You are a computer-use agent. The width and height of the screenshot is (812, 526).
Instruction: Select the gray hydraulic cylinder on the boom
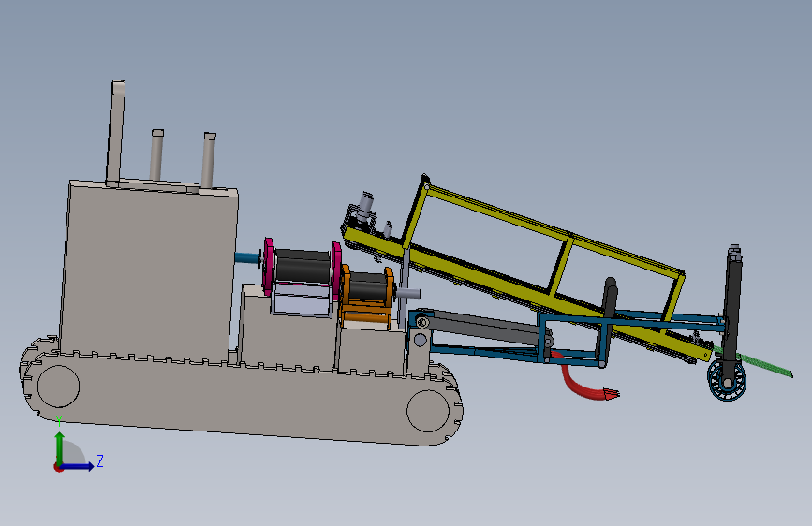click(x=484, y=326)
